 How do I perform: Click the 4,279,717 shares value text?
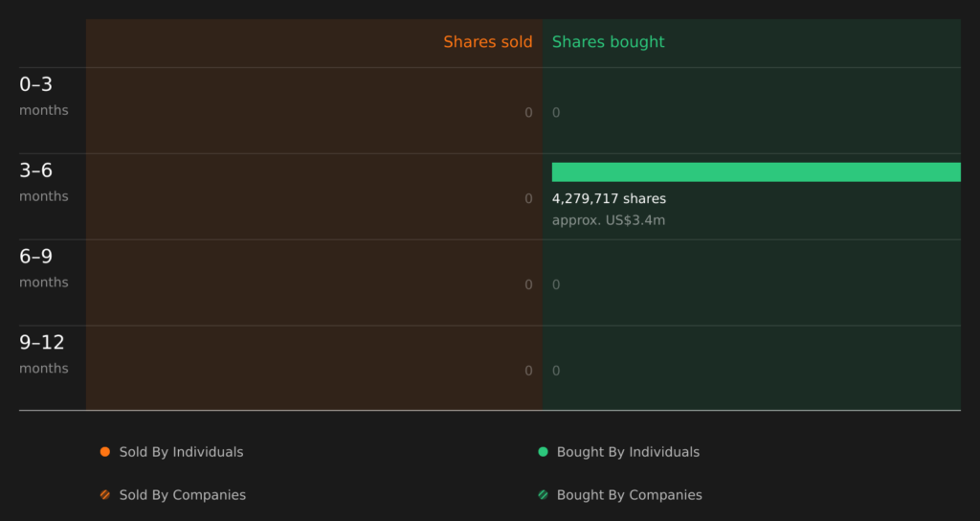609,199
